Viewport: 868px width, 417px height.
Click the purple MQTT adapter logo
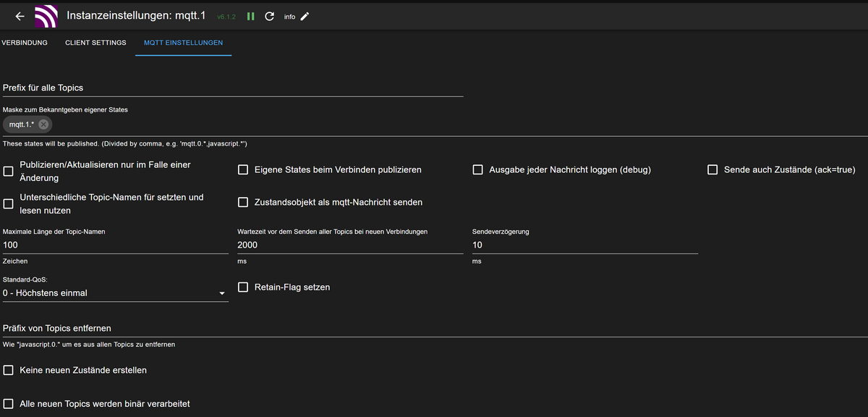click(46, 16)
